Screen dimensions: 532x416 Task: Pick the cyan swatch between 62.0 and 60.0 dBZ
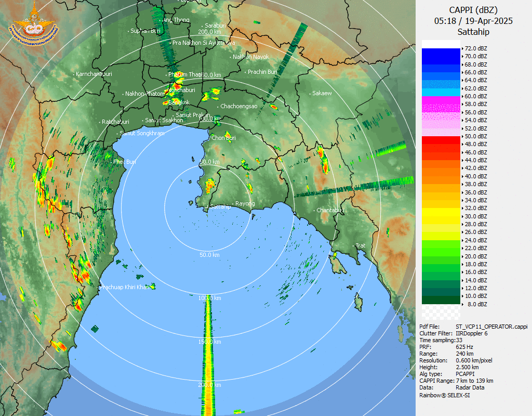point(441,92)
